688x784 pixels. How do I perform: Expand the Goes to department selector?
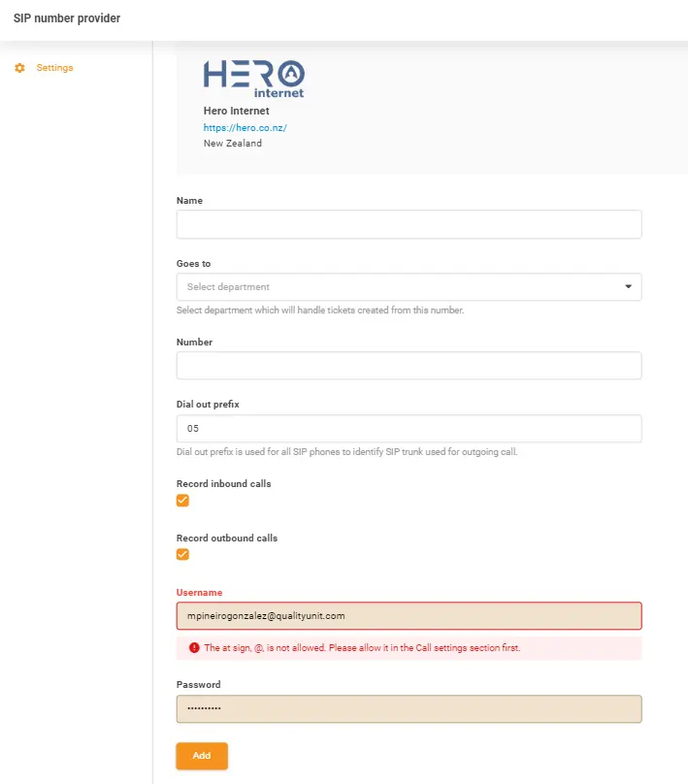coord(408,287)
